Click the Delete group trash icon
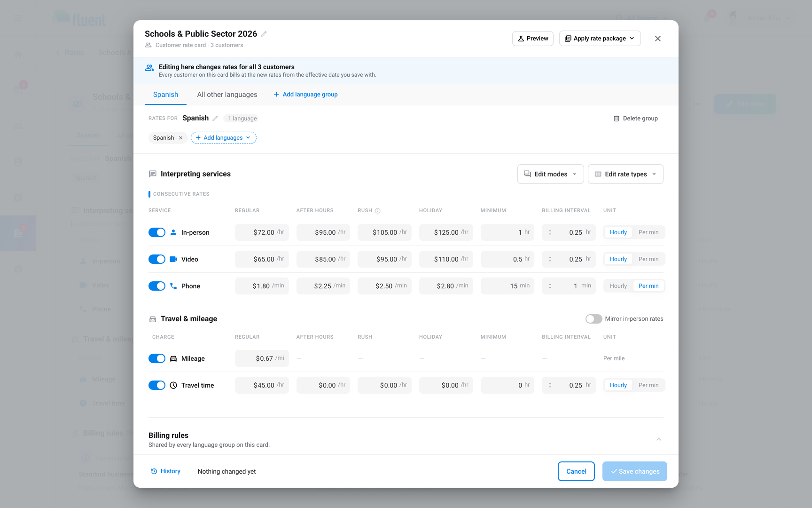 tap(617, 119)
